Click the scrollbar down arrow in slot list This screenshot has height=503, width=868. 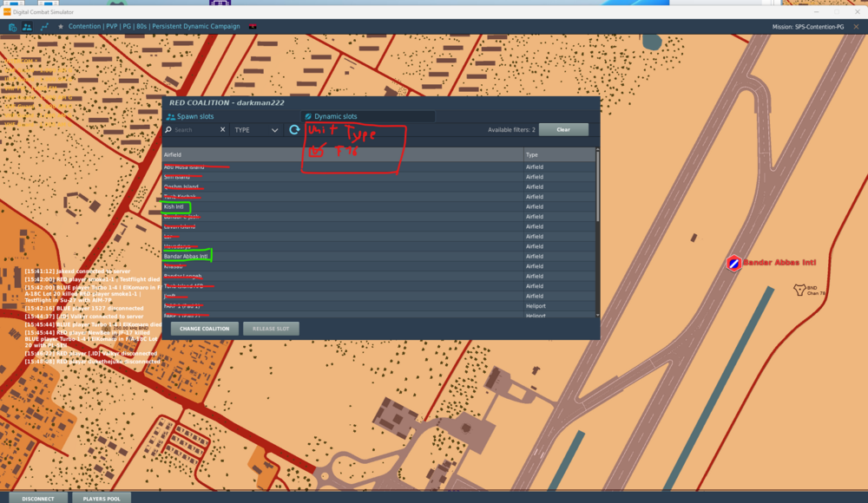597,316
